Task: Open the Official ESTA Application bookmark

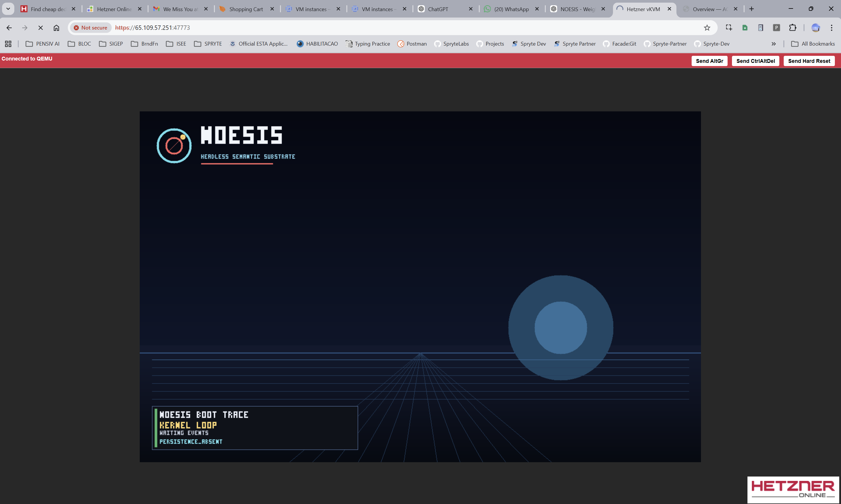Action: click(x=258, y=44)
